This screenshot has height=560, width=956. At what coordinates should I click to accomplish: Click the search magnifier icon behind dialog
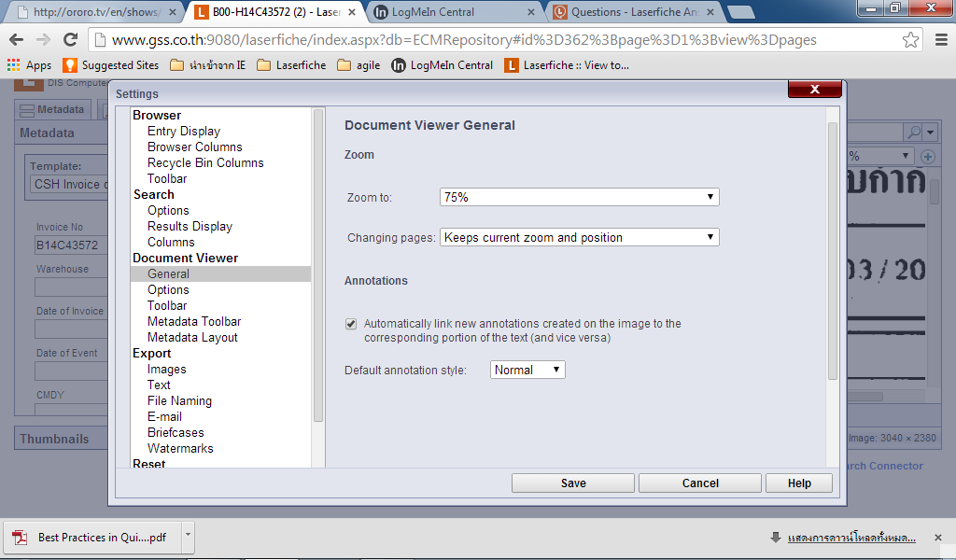pos(913,132)
